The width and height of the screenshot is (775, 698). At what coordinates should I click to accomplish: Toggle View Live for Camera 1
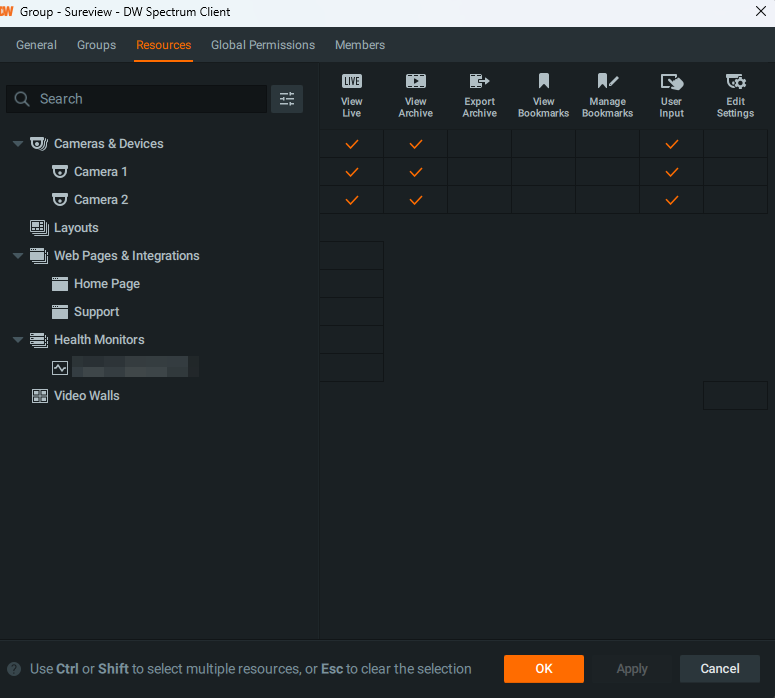point(351,172)
